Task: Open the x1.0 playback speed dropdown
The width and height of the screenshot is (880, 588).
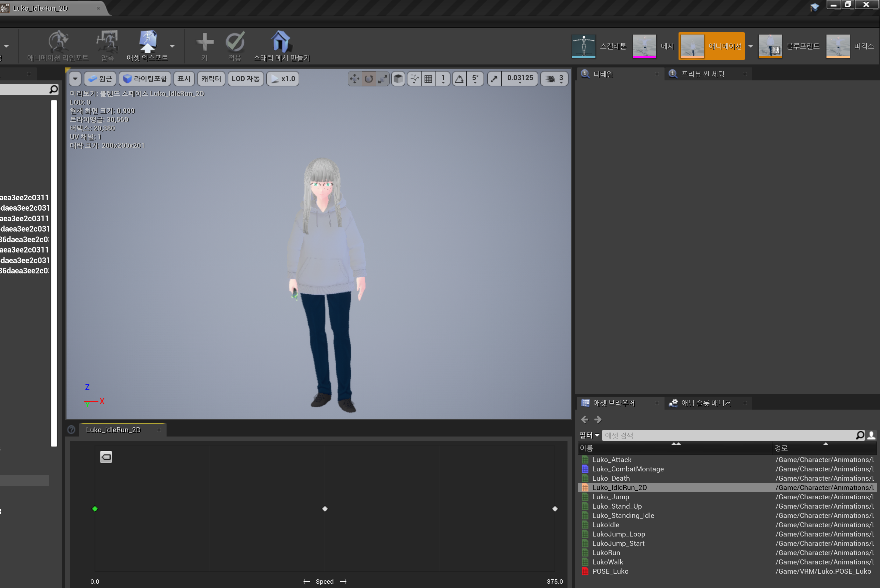Action: point(282,78)
